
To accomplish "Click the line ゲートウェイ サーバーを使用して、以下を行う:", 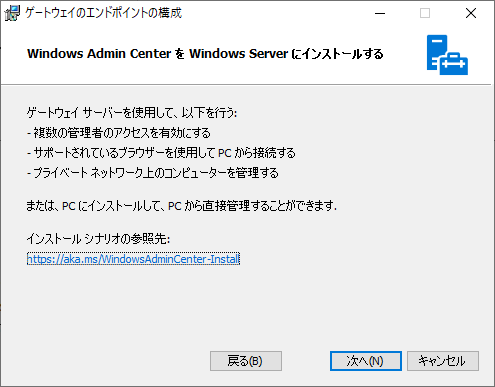I will 132,113.
